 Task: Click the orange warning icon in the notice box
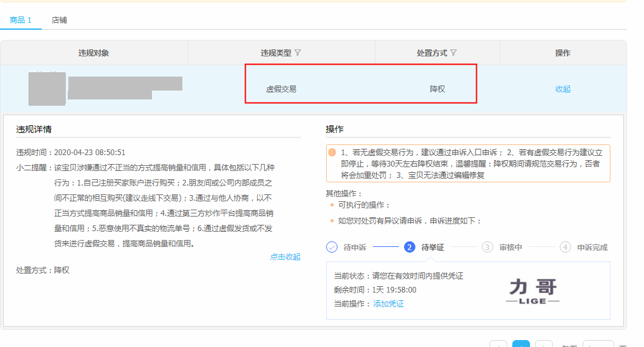[x=332, y=153]
